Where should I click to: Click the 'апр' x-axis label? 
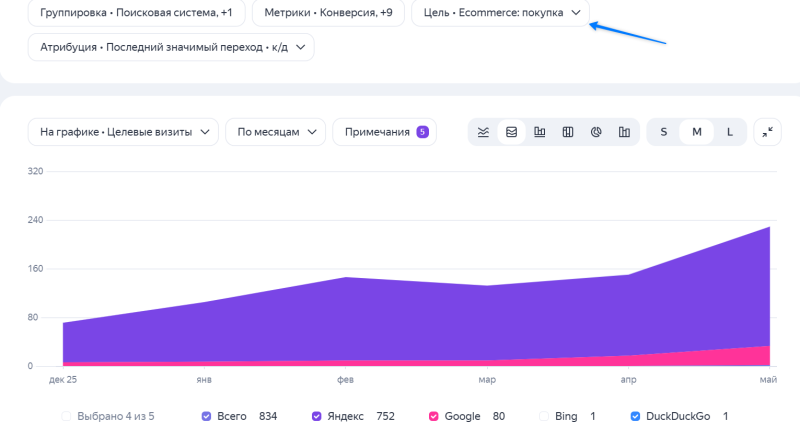628,379
